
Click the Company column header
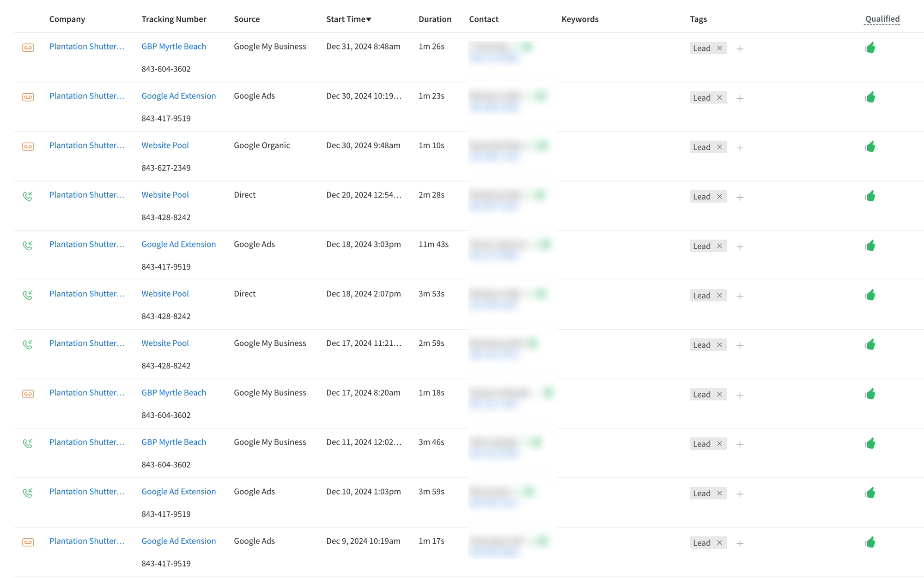67,19
